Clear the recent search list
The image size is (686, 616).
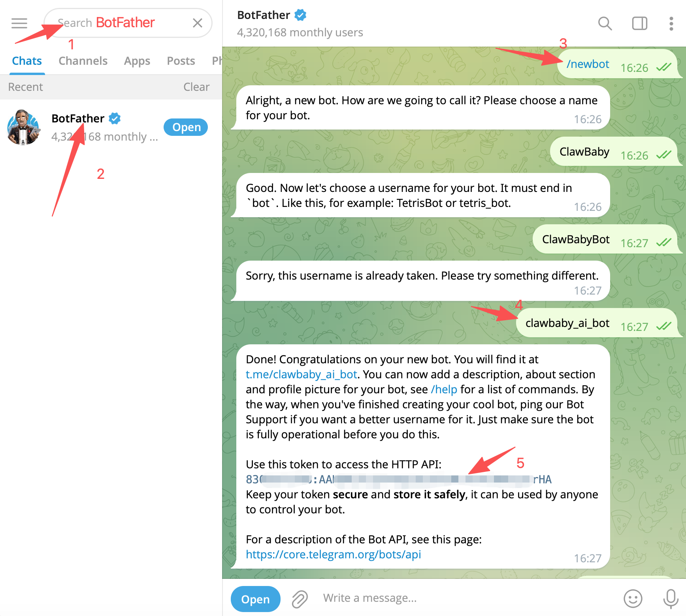[196, 87]
